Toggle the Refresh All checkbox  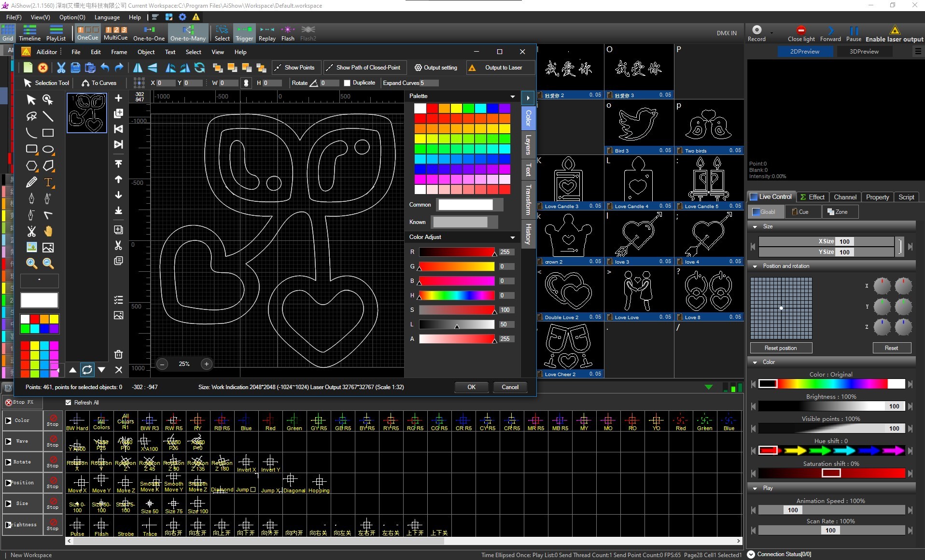(69, 403)
